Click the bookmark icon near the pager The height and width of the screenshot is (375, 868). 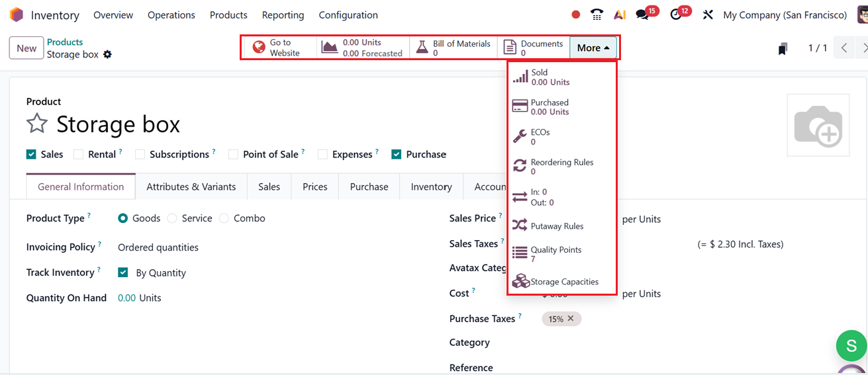click(783, 48)
